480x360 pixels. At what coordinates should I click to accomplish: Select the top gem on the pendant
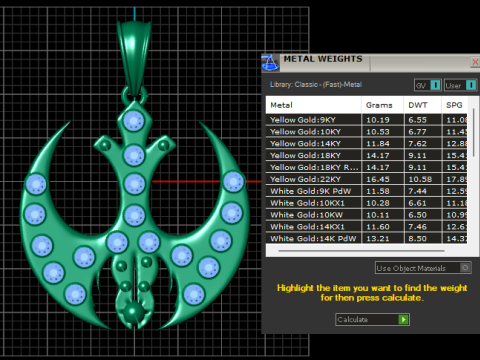(134, 121)
